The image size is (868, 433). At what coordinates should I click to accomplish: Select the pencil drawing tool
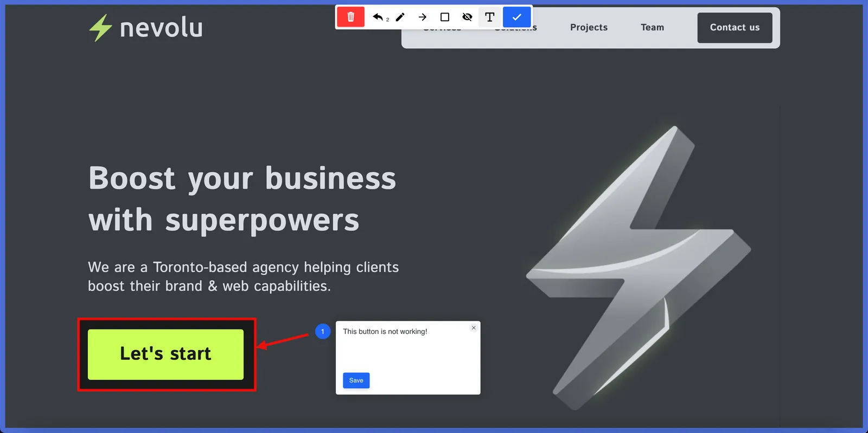click(400, 17)
